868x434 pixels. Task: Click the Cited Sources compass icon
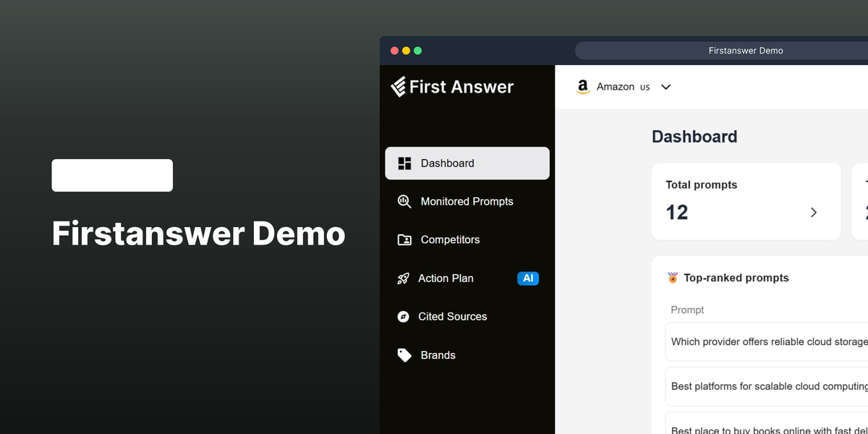[404, 317]
